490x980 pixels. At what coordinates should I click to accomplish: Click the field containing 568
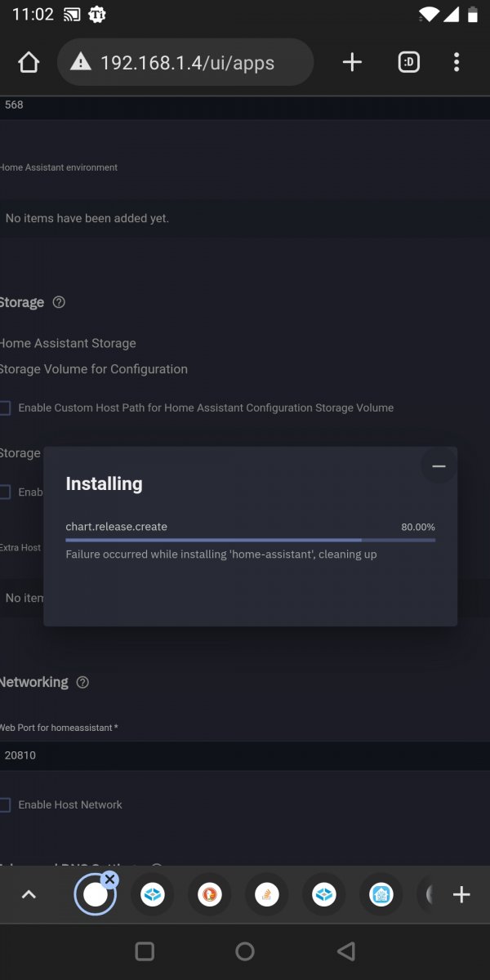[245, 106]
